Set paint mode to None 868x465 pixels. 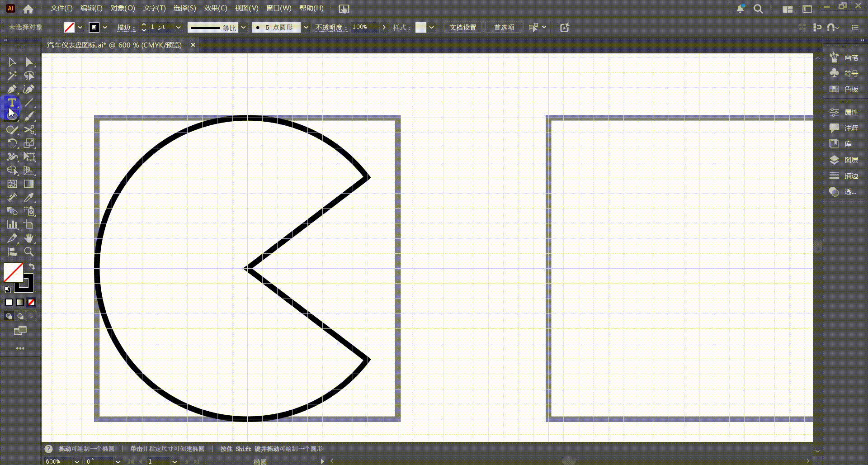pyautogui.click(x=31, y=302)
